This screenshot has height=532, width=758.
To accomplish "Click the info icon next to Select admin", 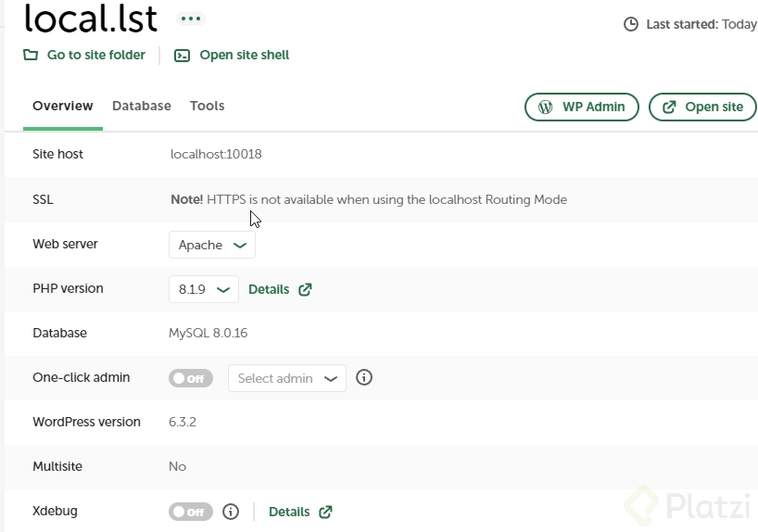I will (x=364, y=378).
